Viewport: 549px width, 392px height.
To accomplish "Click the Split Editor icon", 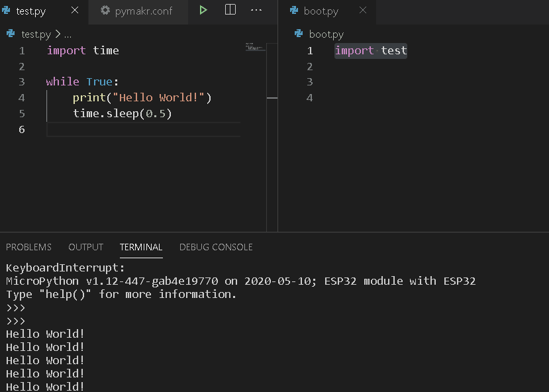I will [x=230, y=10].
